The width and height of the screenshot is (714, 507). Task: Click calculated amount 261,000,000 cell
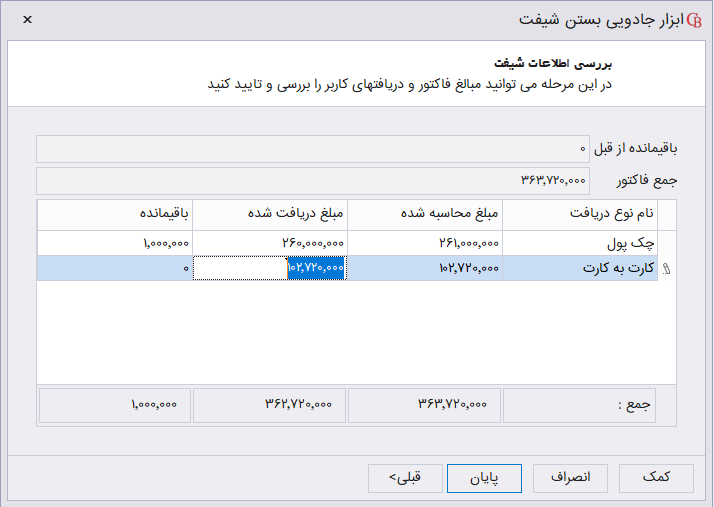point(425,243)
